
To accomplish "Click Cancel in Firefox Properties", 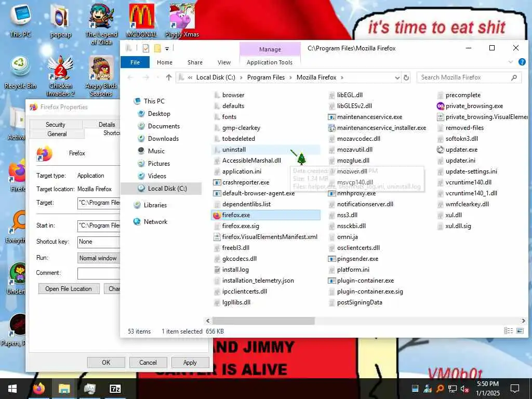I will [x=148, y=362].
